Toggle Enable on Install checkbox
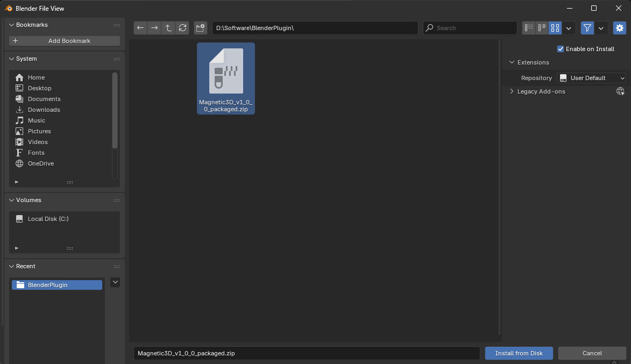631x364 pixels. 560,49
